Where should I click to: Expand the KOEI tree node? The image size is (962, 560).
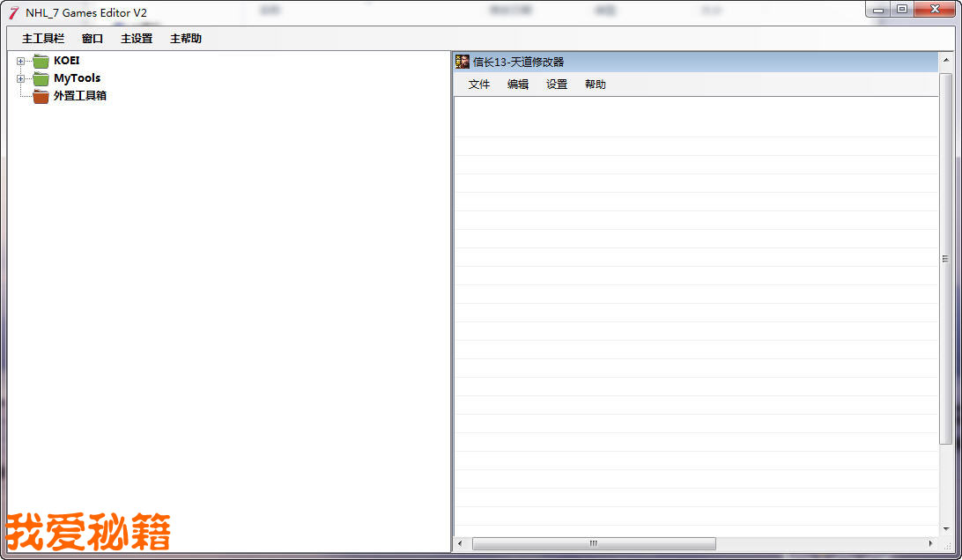coord(20,62)
